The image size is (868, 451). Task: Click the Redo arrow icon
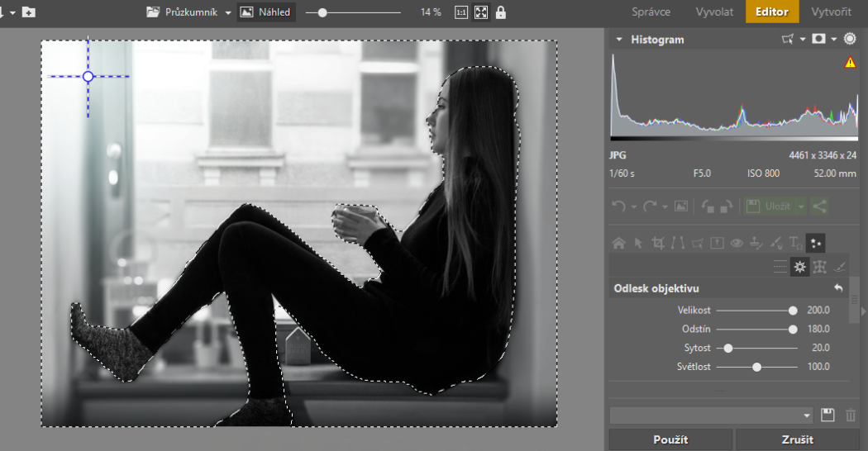[650, 207]
